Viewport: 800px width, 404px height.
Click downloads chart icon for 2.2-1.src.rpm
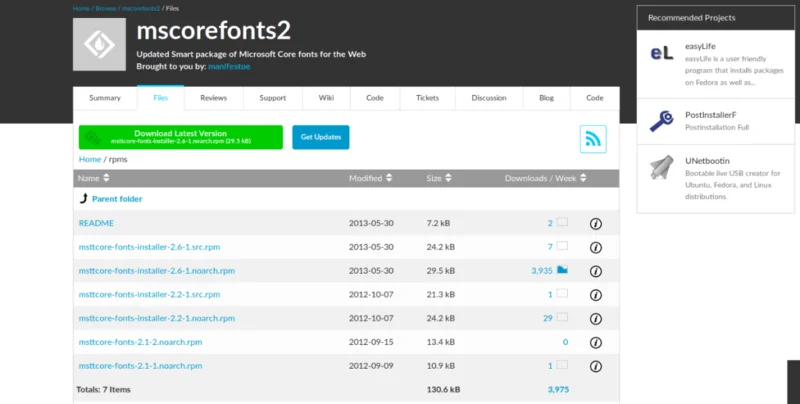(562, 293)
